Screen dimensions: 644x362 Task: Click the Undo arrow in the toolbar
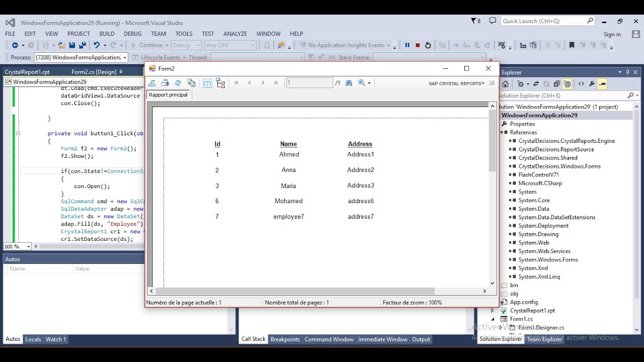click(96, 45)
